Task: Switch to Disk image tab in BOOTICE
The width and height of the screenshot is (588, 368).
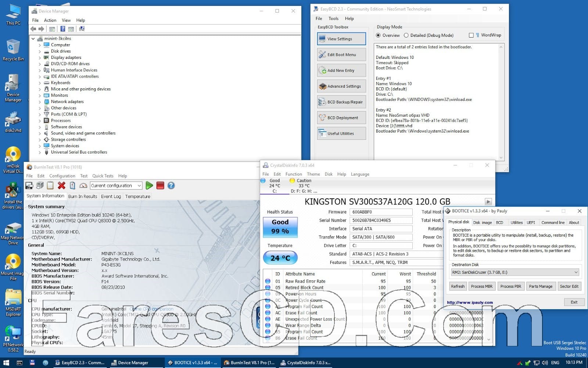Action: point(482,222)
